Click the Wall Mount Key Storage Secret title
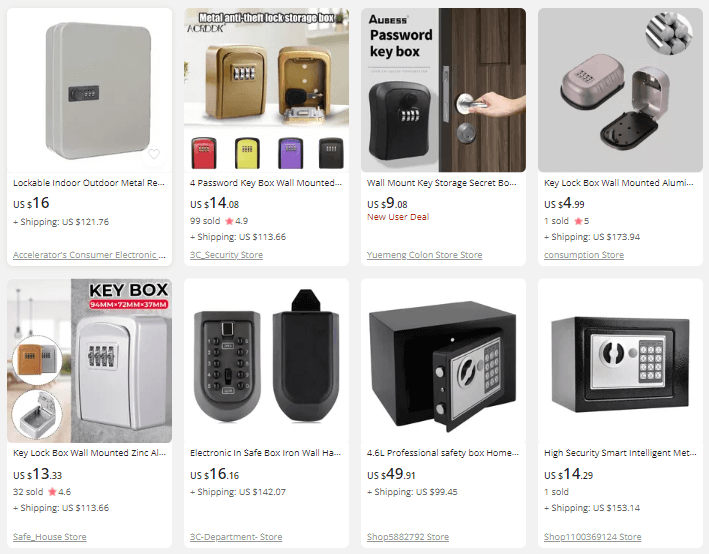Screen dimensions: 709x554 point(441,183)
